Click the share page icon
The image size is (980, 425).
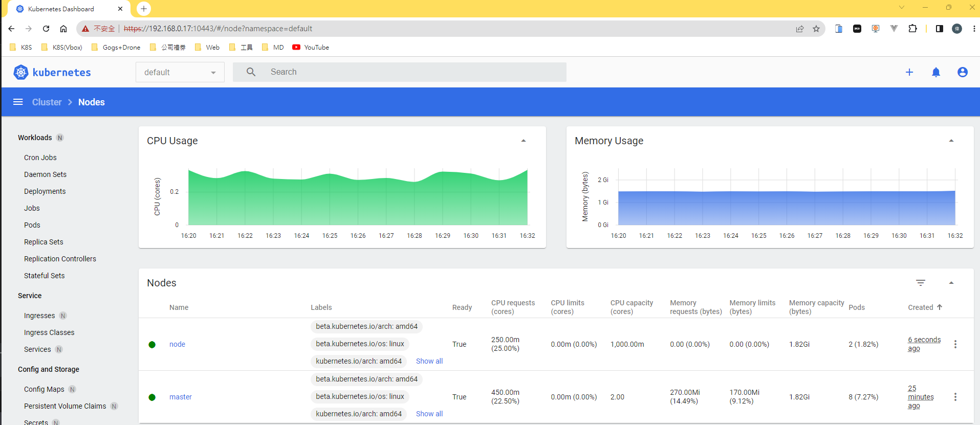click(800, 29)
